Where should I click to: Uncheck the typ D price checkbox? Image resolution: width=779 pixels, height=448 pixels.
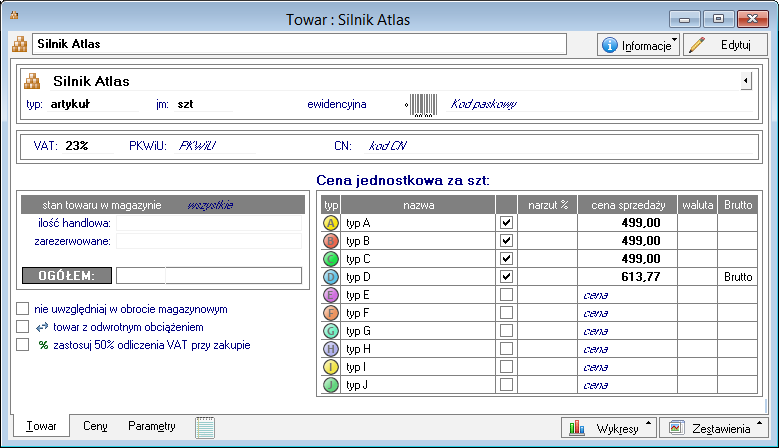click(x=506, y=276)
